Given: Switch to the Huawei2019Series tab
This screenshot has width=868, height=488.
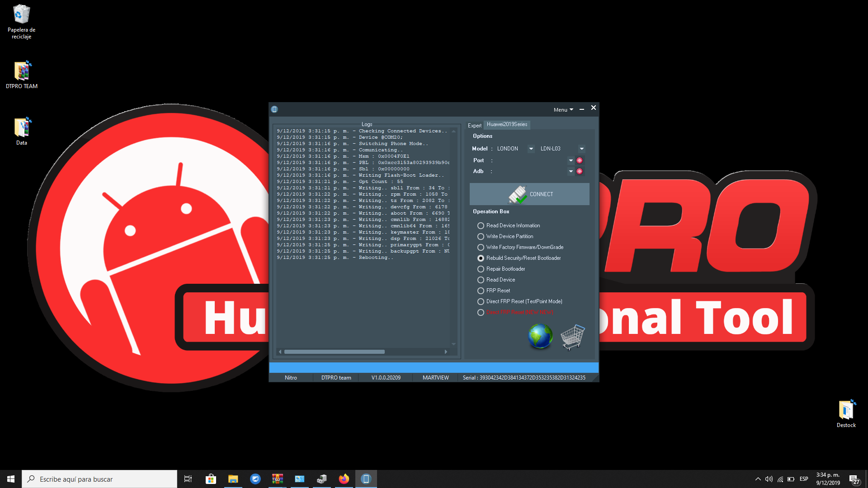Looking at the screenshot, I should pyautogui.click(x=507, y=124).
